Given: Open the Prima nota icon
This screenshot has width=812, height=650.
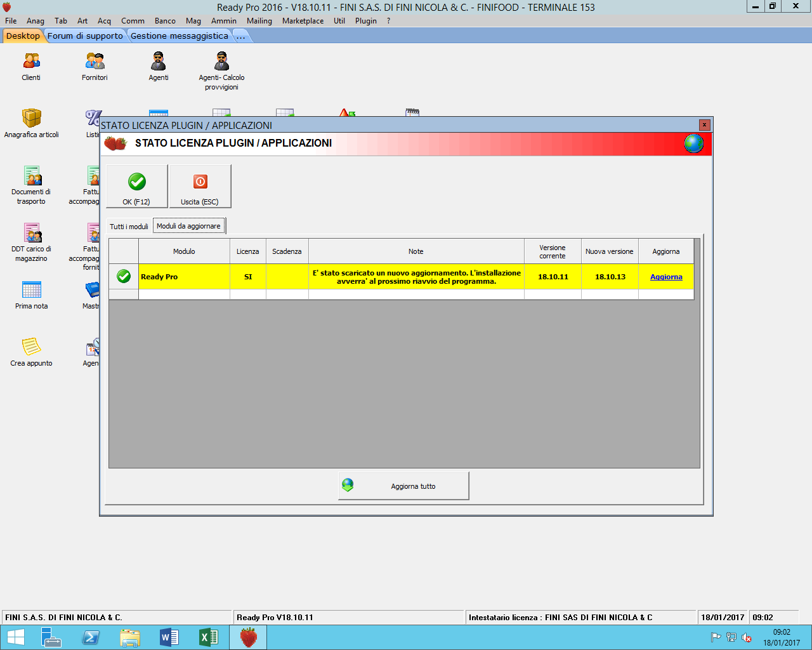Looking at the screenshot, I should pos(31,295).
